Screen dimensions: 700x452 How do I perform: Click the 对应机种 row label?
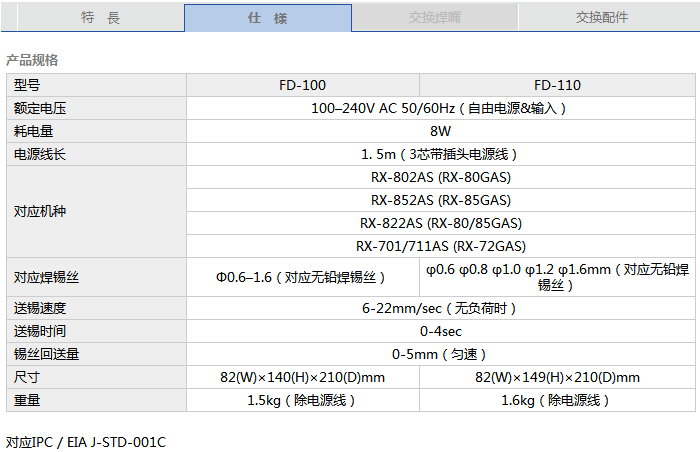[x=96, y=212]
